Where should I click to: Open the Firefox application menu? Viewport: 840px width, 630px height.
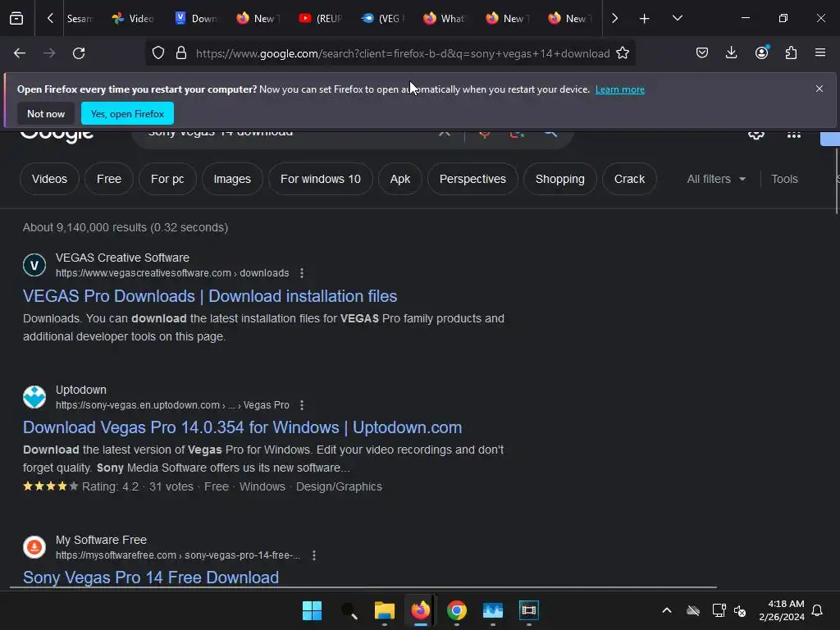pos(820,52)
